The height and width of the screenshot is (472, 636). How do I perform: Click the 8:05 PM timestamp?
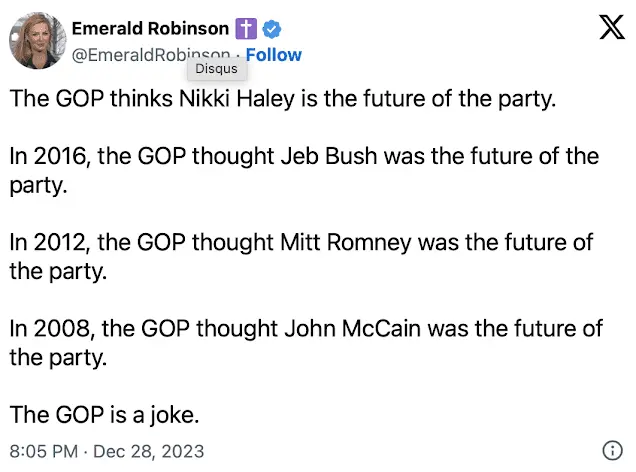tap(43, 451)
